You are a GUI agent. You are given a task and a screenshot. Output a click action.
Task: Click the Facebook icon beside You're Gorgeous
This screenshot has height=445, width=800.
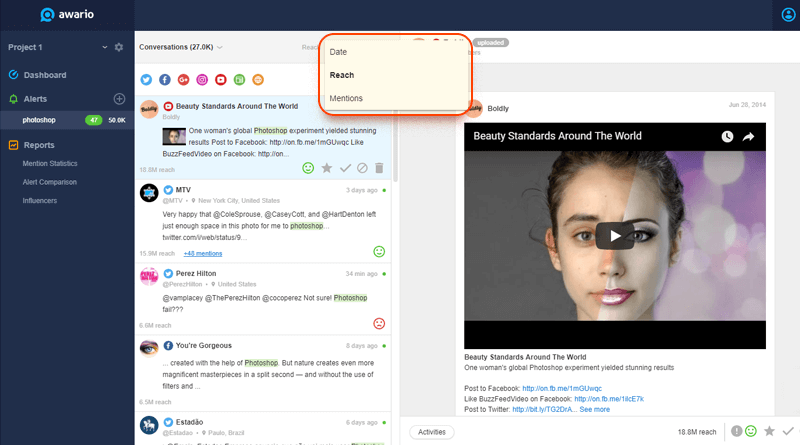(168, 345)
